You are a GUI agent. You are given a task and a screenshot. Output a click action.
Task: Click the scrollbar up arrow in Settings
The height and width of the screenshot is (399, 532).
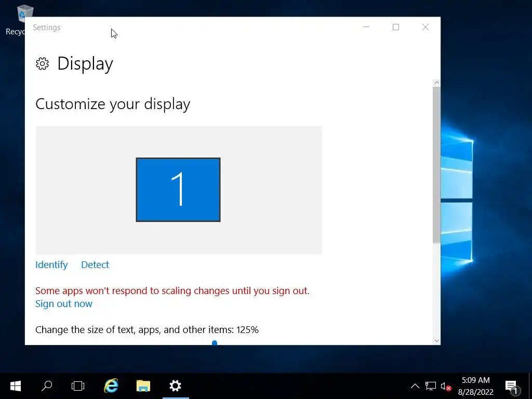(x=436, y=83)
